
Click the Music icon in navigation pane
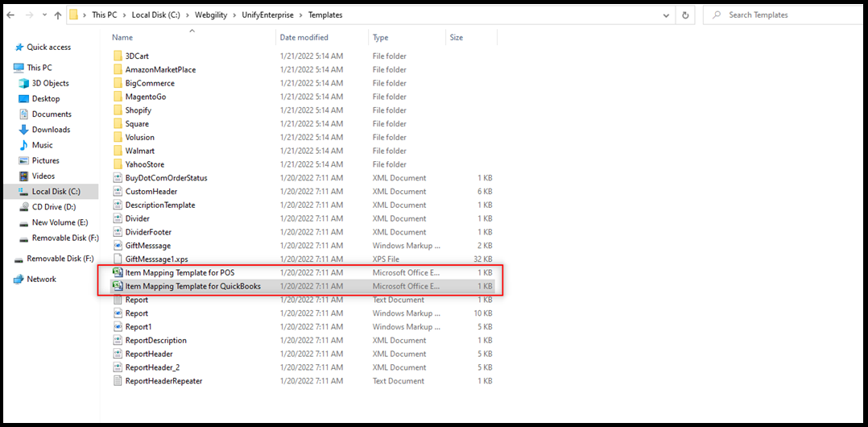23,145
